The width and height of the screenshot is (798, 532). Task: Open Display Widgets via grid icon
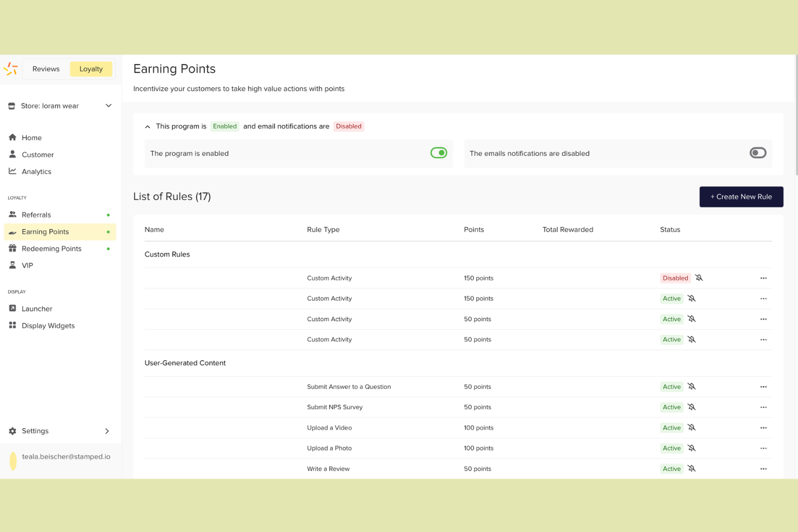pyautogui.click(x=12, y=326)
